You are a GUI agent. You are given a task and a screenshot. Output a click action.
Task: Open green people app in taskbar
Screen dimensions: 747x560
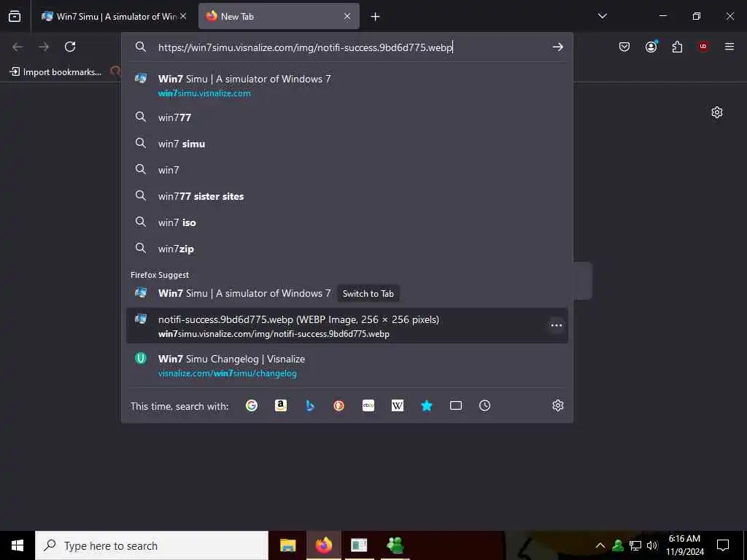[395, 545]
